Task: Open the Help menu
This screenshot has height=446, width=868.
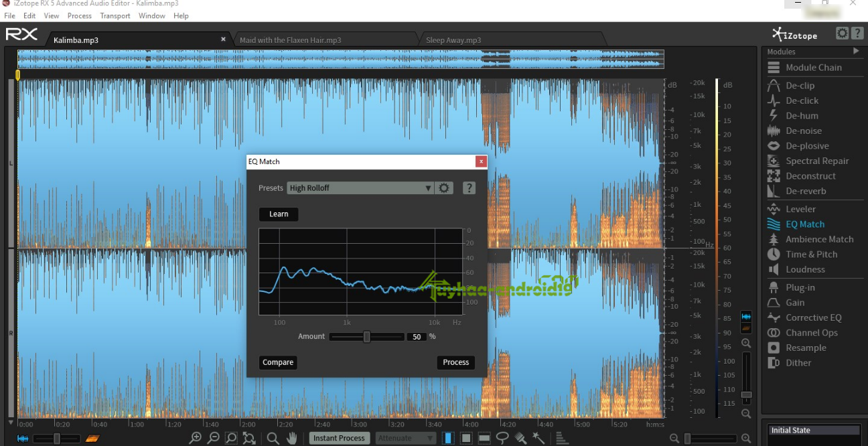Action: 181,15
